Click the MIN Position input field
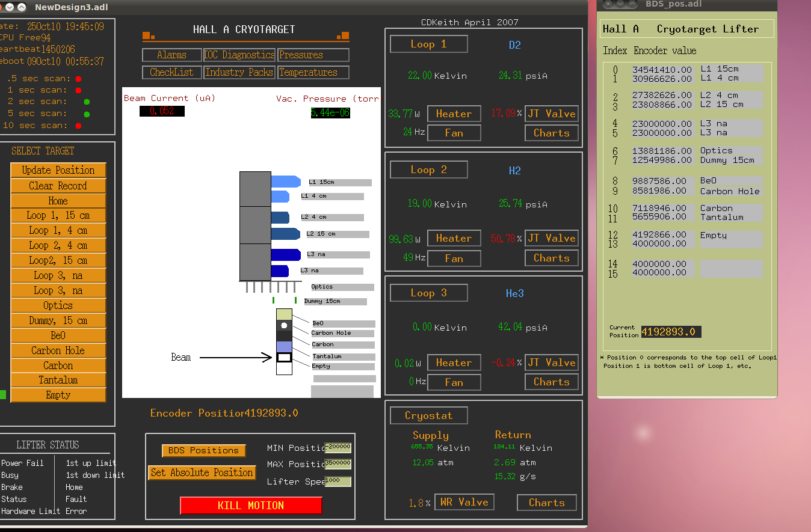Screen dimensions: 811x532 tap(338, 447)
